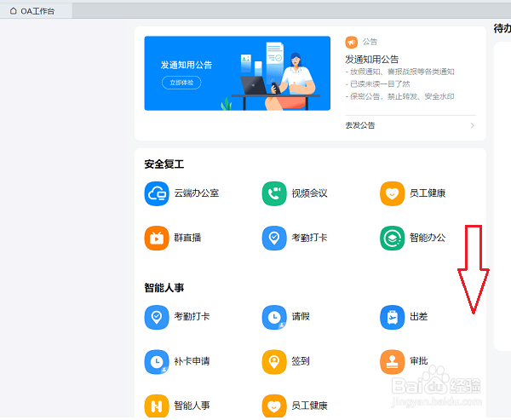Click the 发通知用公告 announcement heading
This screenshot has height=420, width=511.
pos(372,60)
